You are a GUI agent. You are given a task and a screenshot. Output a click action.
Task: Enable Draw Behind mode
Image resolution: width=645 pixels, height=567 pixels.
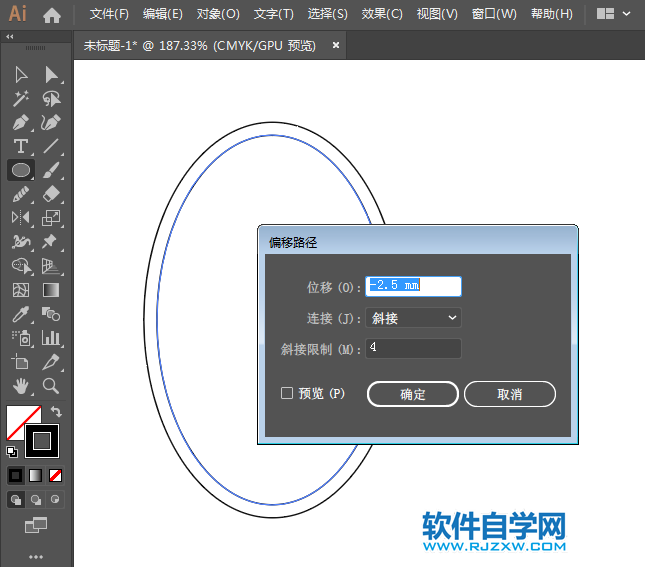click(36, 500)
